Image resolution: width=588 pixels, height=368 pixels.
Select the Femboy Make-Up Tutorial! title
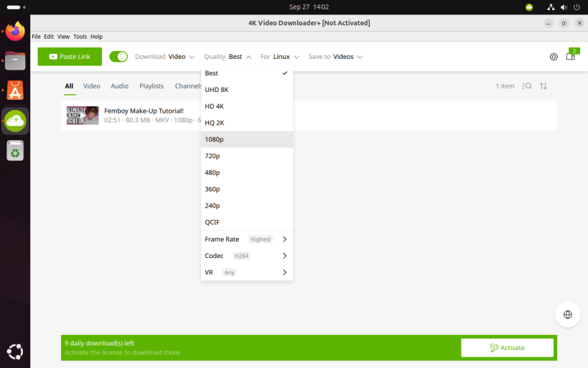click(x=144, y=111)
